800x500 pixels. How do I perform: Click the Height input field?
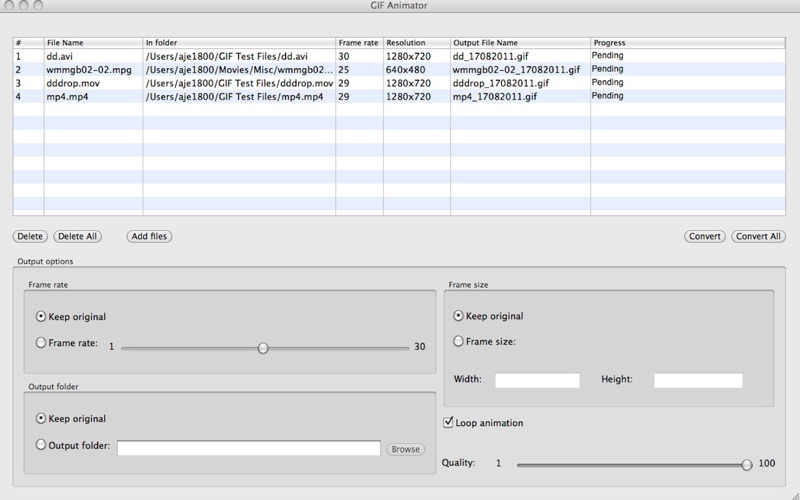(698, 381)
